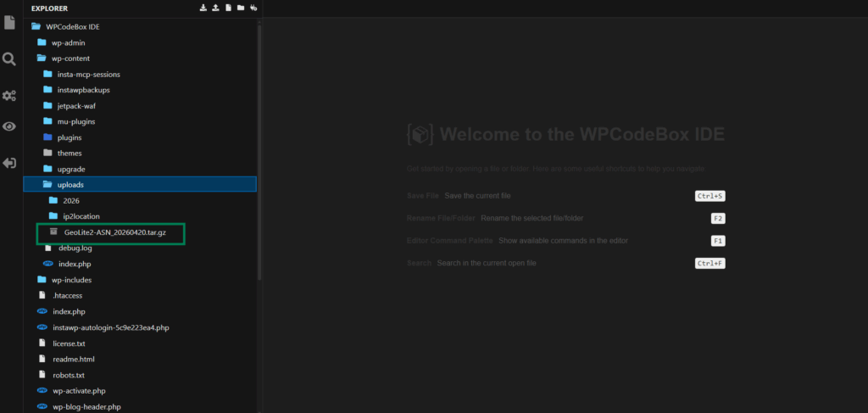Viewport: 868px width, 413px height.
Task: Click the EXPLORER panel title
Action: (x=49, y=8)
